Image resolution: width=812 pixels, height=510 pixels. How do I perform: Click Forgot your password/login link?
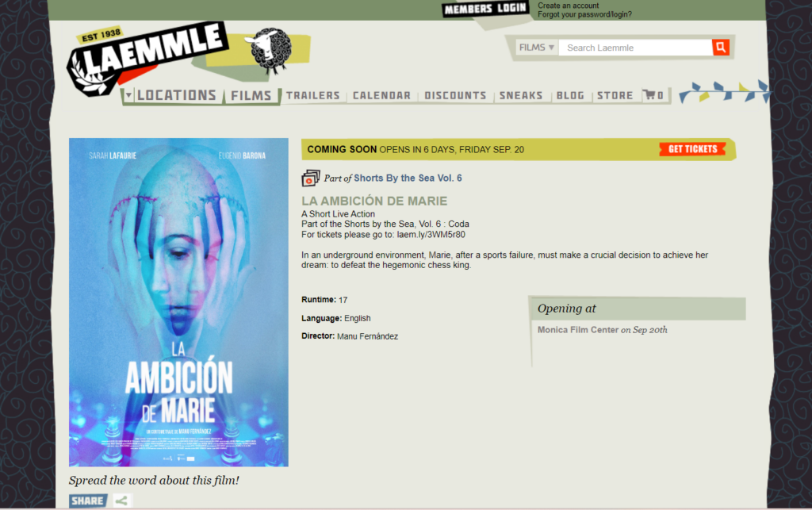[584, 14]
